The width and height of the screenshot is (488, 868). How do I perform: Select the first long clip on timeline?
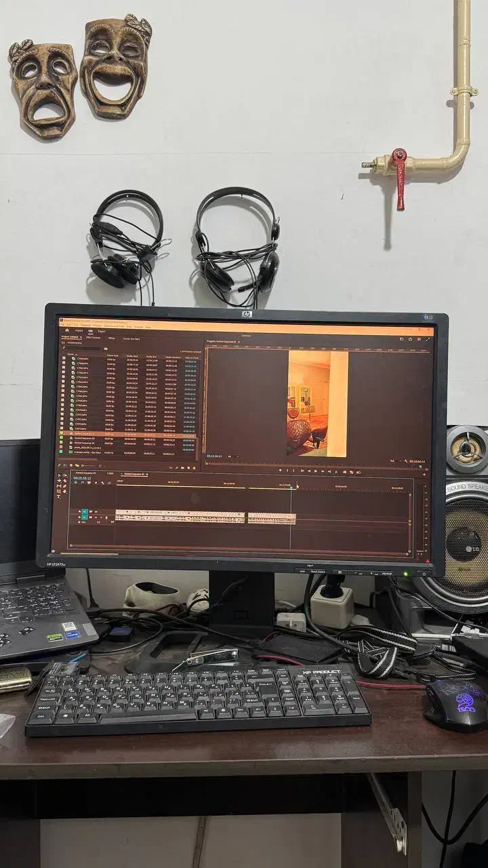pyautogui.click(x=180, y=513)
